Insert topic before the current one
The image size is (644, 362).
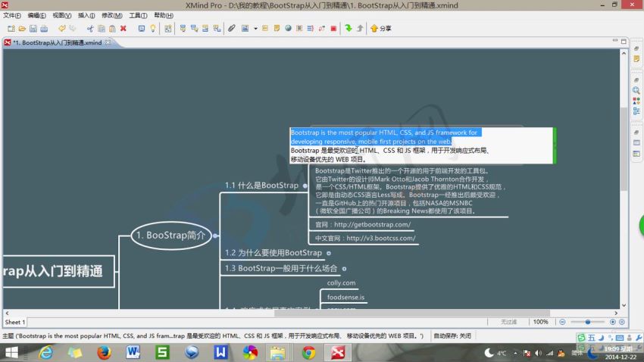[205, 28]
